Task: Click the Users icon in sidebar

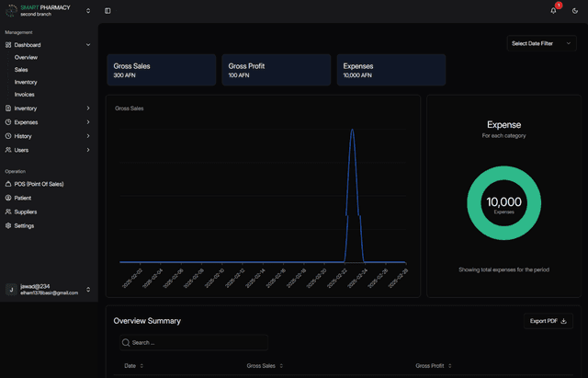Action: coord(8,150)
